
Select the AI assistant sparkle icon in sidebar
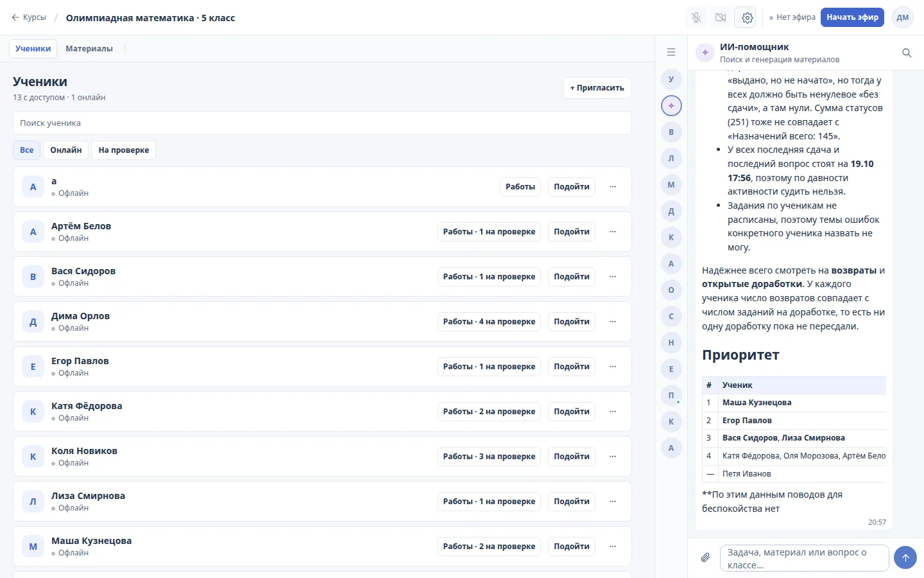click(671, 105)
